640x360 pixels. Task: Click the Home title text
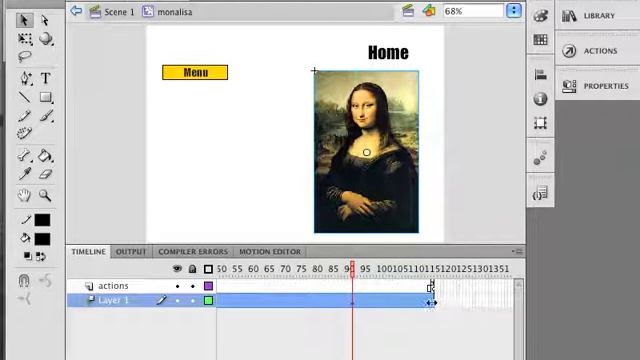388,53
